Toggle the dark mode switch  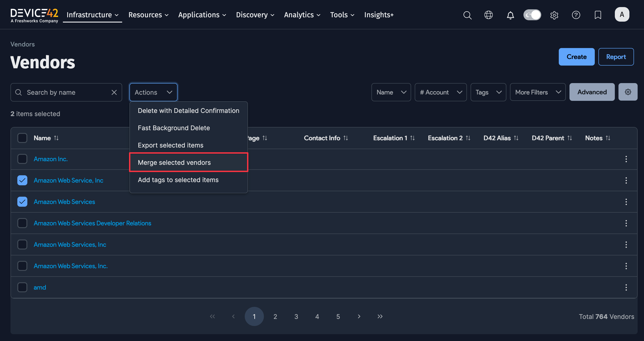pyautogui.click(x=532, y=15)
